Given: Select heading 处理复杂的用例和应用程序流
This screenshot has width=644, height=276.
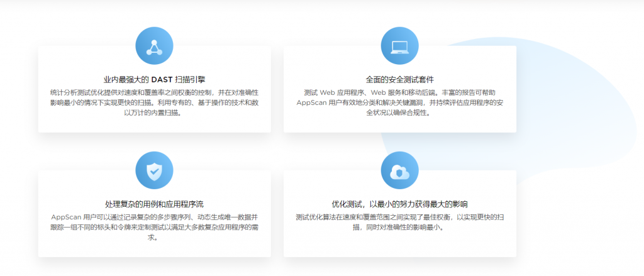Looking at the screenshot, I should pyautogui.click(x=154, y=204).
